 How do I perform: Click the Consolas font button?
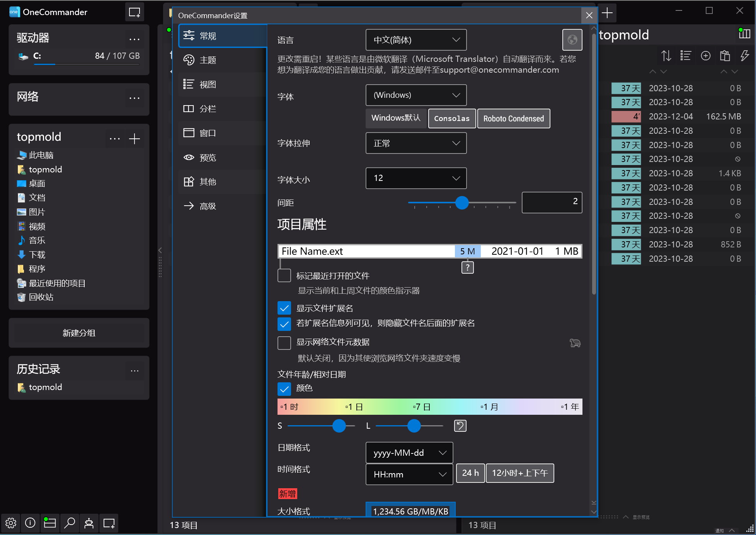click(x=452, y=118)
